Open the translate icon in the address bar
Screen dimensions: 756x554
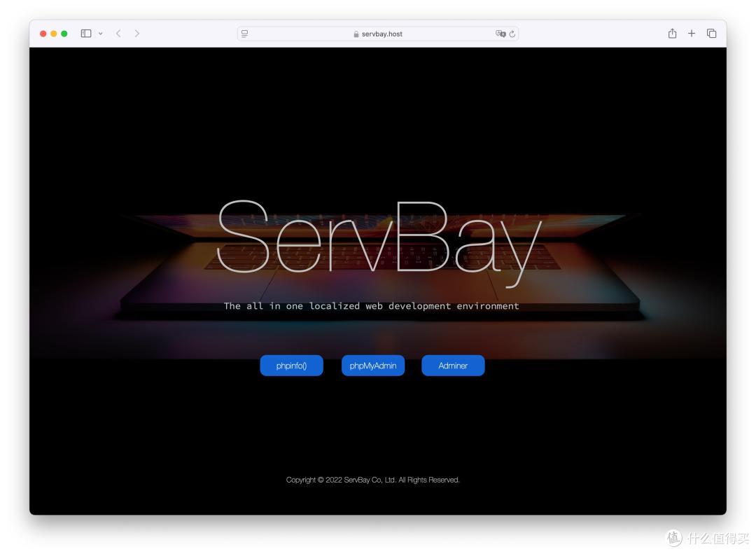(x=498, y=33)
